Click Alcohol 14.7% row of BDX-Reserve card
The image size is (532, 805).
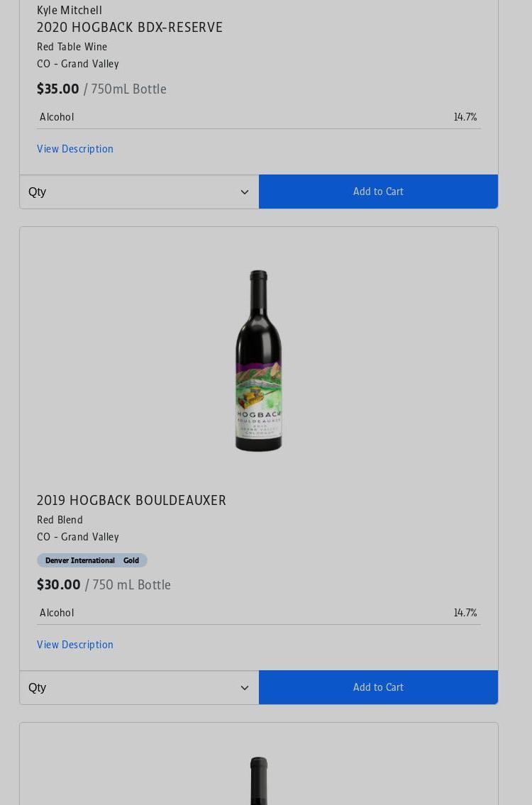259,117
